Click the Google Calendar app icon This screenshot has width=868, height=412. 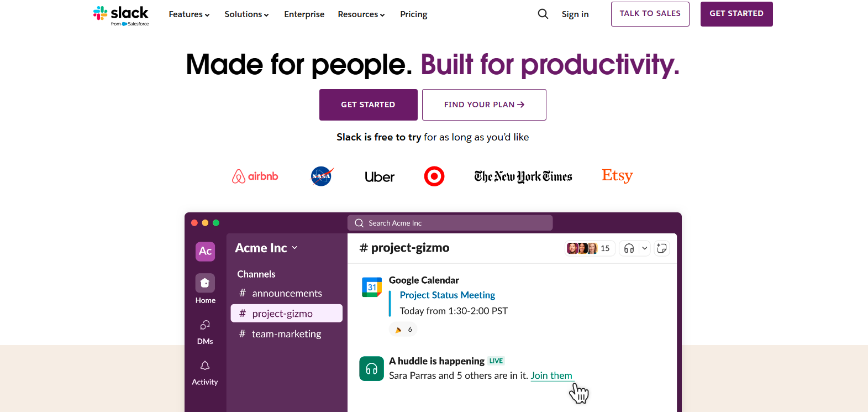coord(372,287)
